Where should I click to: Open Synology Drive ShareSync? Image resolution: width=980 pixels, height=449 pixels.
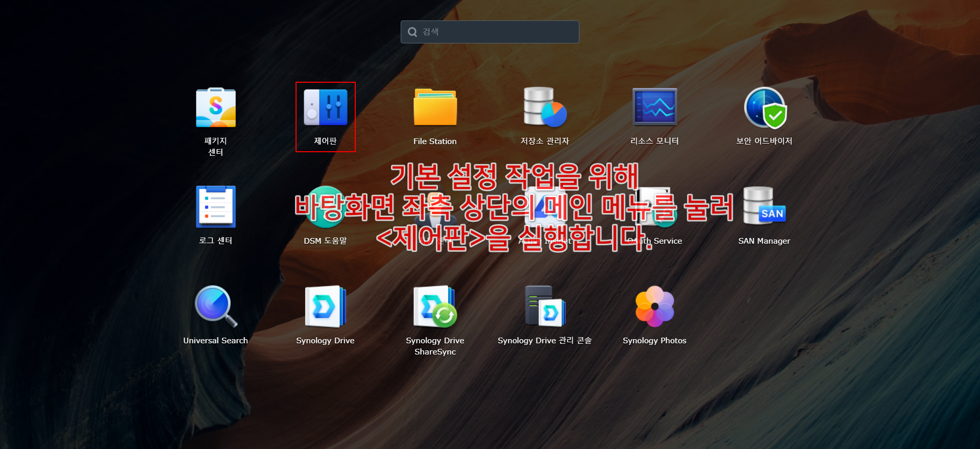[x=435, y=306]
